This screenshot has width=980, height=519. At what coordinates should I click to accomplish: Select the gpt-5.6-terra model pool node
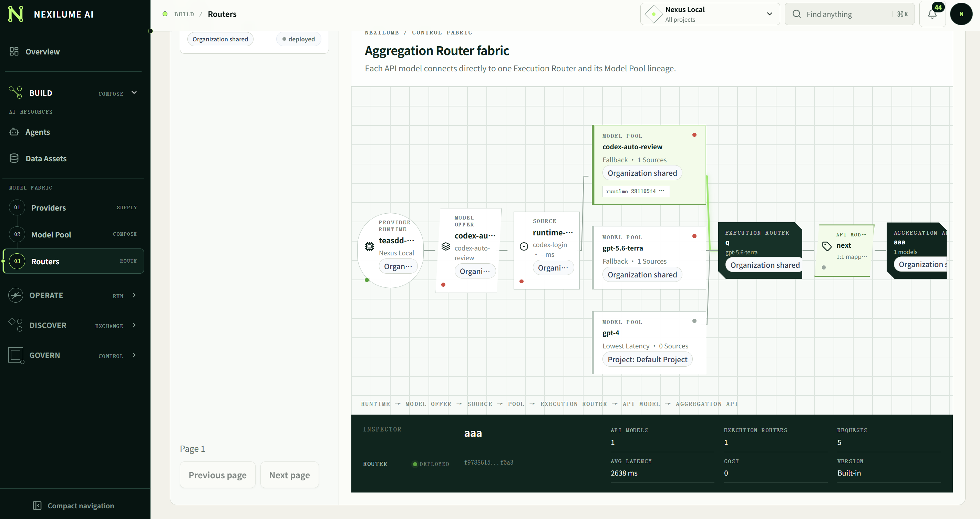(x=649, y=257)
